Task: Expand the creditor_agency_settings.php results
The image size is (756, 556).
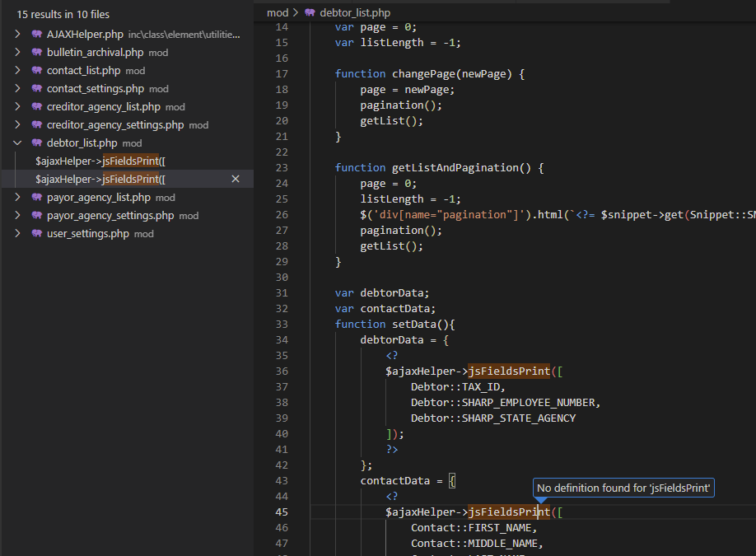Action: tap(18, 125)
